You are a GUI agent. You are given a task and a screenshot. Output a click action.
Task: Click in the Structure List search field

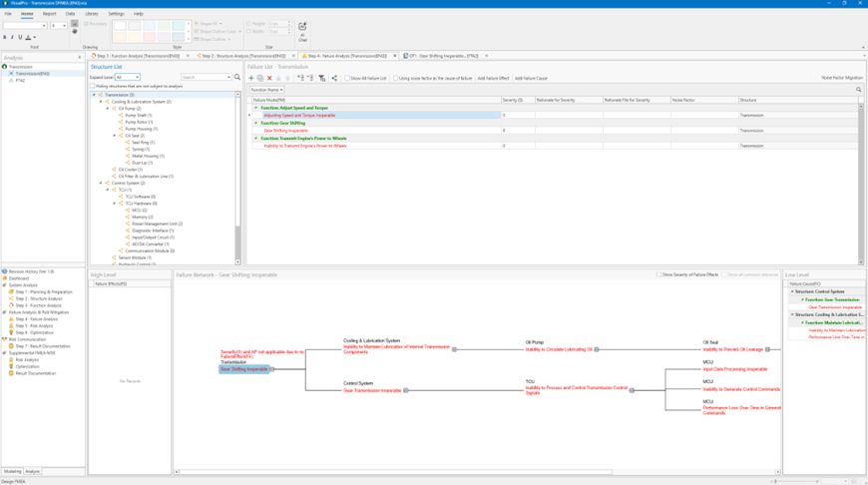pos(206,77)
